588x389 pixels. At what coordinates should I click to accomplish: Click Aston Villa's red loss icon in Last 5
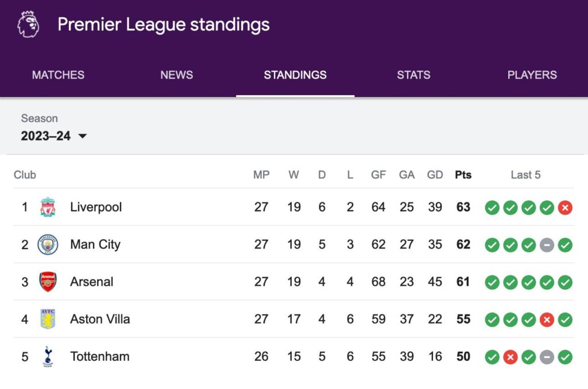547,320
